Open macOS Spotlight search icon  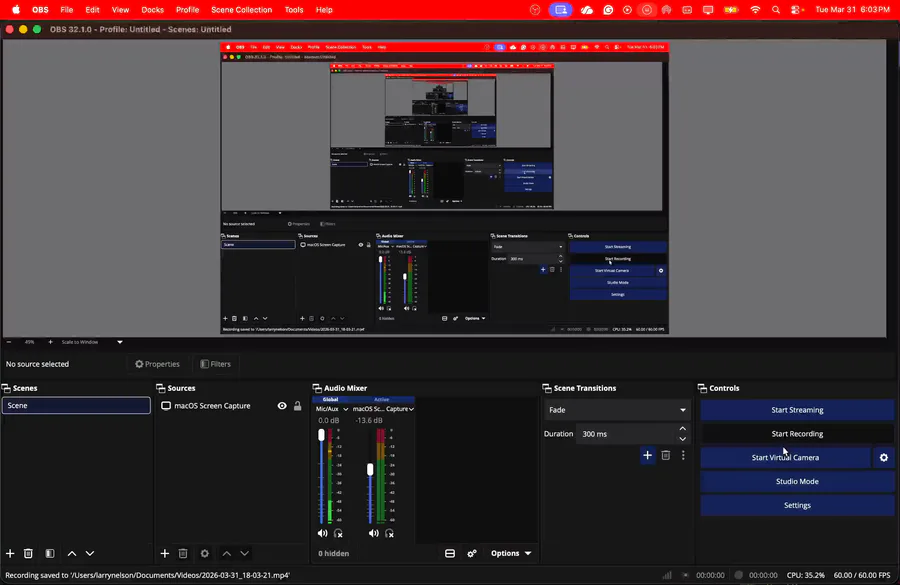776,10
